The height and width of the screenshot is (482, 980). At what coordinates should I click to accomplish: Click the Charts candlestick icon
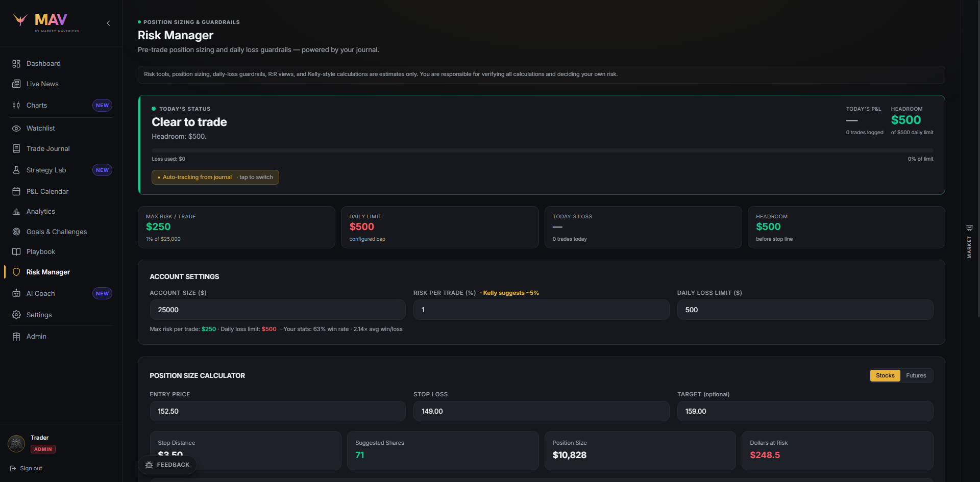pos(16,106)
